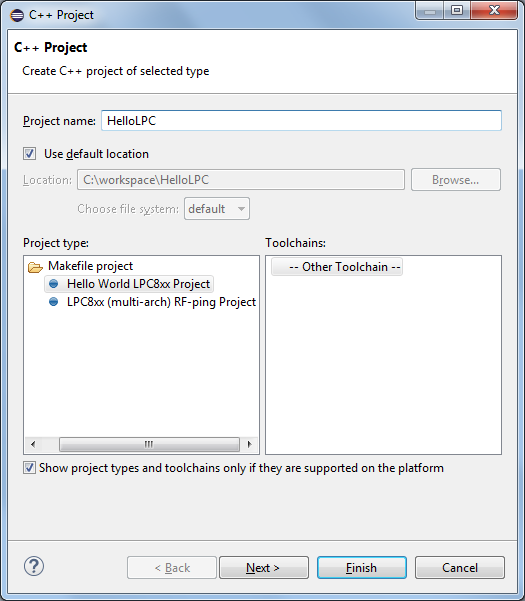Click the Eclipse logo in title bar
This screenshot has height=601, width=525.
coord(17,15)
